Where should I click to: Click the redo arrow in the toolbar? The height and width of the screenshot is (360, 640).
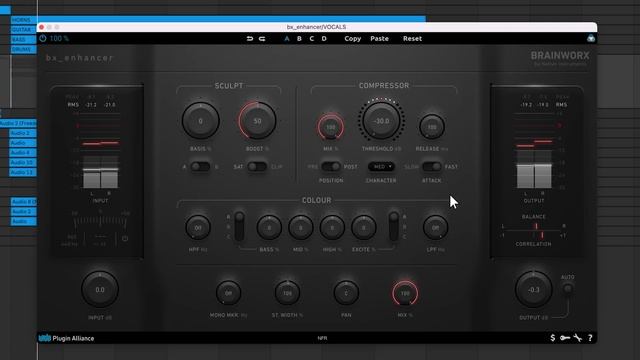pyautogui.click(x=262, y=38)
